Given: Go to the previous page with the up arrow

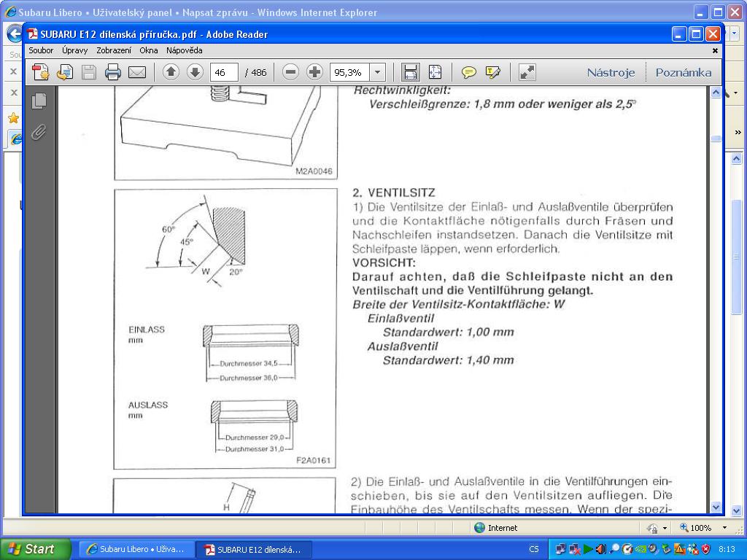Looking at the screenshot, I should coord(171,72).
